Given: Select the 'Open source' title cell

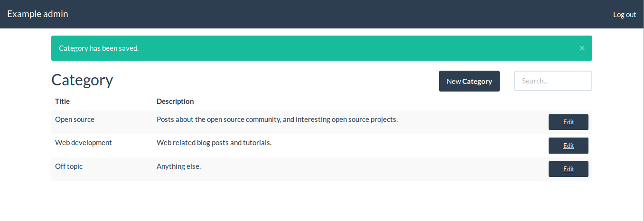Looking at the screenshot, I should 75,120.
